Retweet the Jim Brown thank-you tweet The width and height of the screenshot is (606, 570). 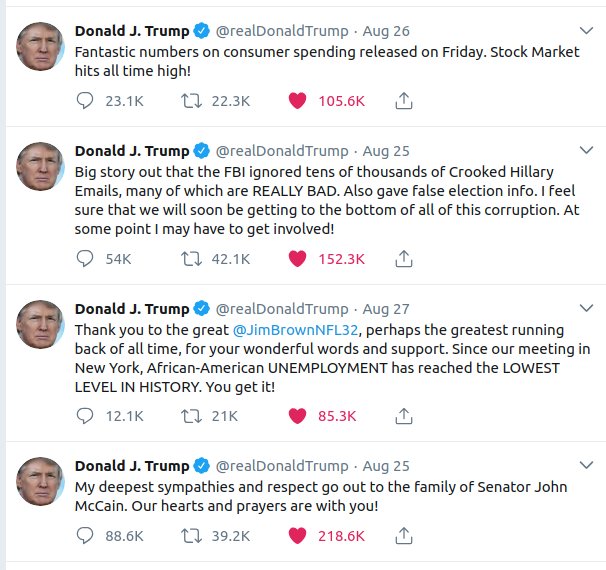pos(190,415)
